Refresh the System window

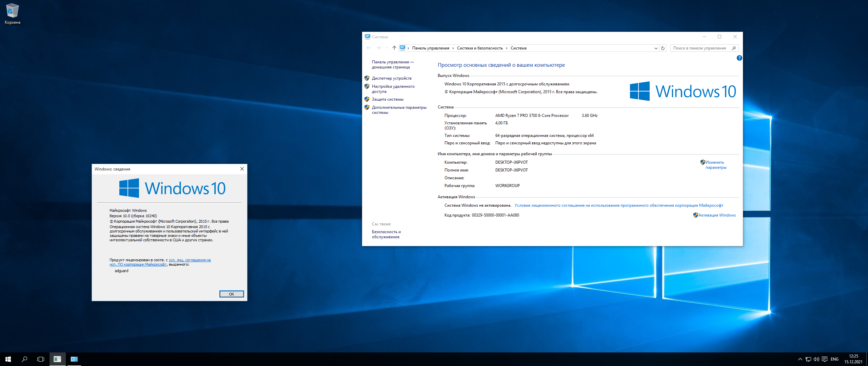tap(663, 48)
